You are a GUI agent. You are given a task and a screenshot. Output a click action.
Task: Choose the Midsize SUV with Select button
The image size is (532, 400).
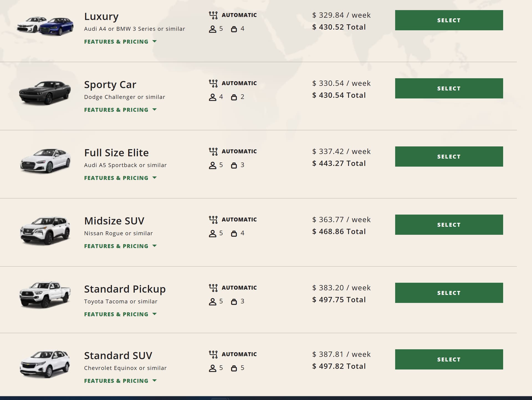(x=449, y=225)
